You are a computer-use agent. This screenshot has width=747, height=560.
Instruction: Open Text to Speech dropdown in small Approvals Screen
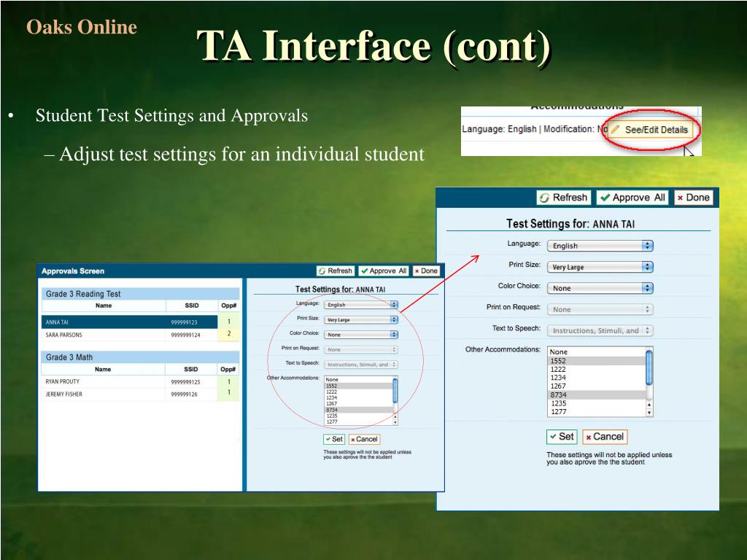click(x=360, y=365)
